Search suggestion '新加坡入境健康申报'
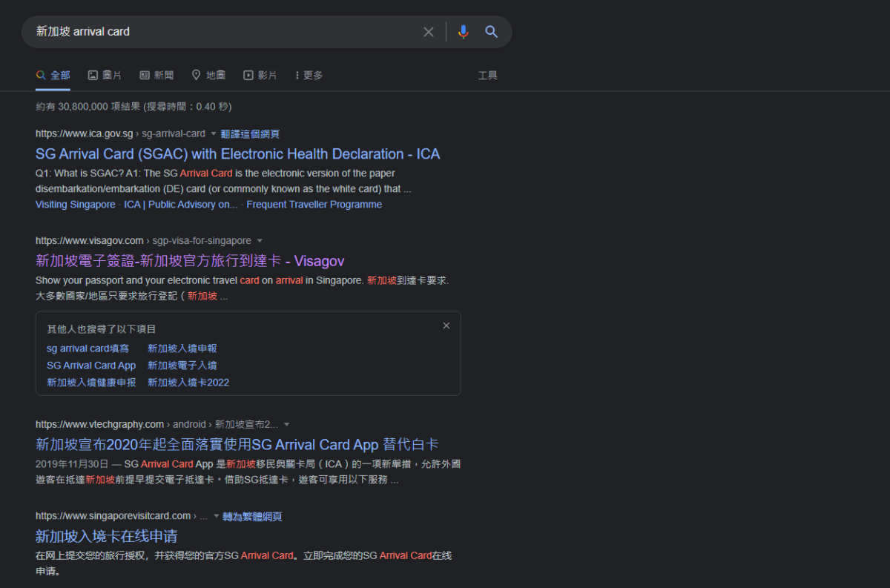The width and height of the screenshot is (890, 588). 91,383
